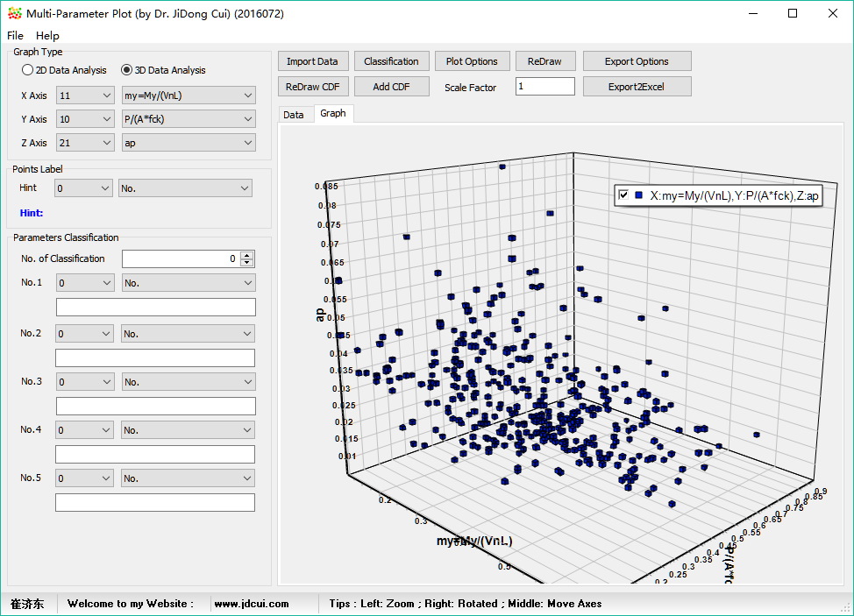The width and height of the screenshot is (854, 616).
Task: Click the Welcome to my Website text
Action: pyautogui.click(x=130, y=604)
